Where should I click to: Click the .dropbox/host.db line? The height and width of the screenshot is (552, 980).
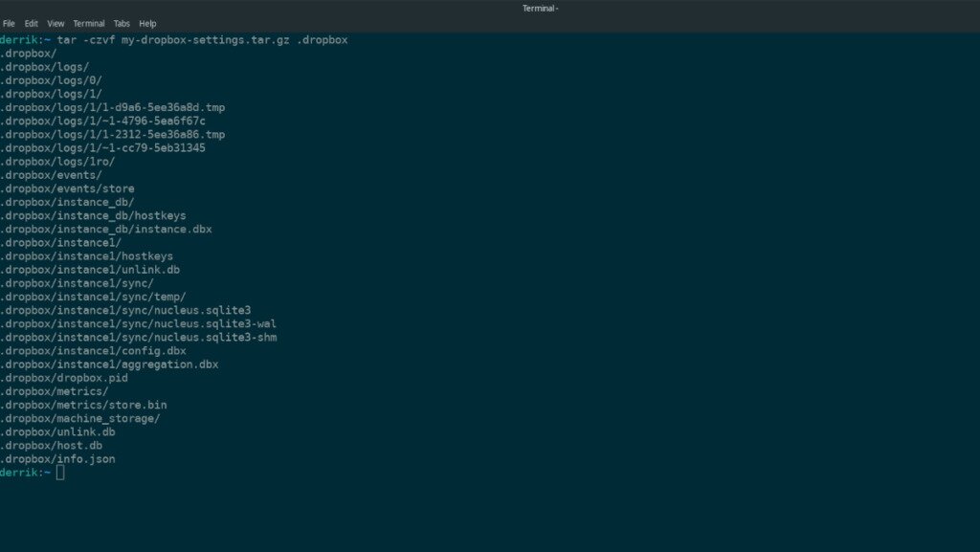click(52, 445)
